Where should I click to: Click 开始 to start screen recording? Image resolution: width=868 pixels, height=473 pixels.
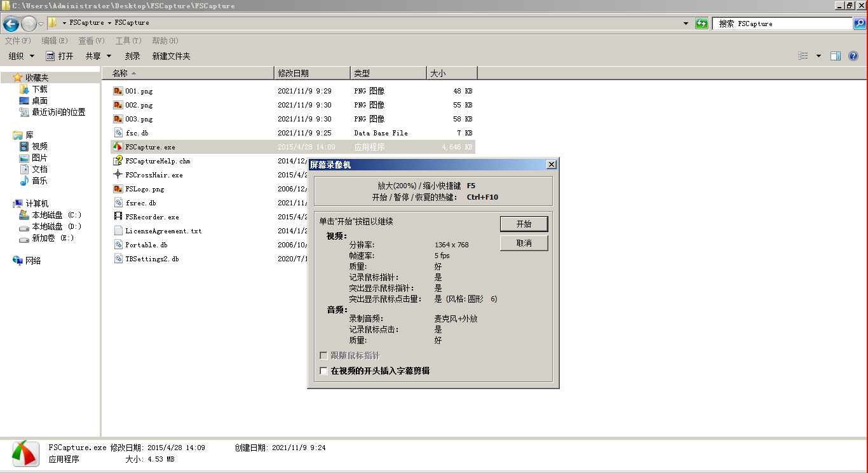(524, 223)
